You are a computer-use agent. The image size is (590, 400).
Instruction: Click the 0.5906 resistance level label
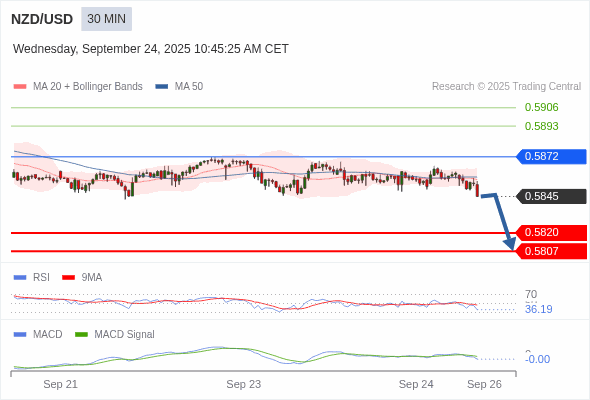point(541,108)
